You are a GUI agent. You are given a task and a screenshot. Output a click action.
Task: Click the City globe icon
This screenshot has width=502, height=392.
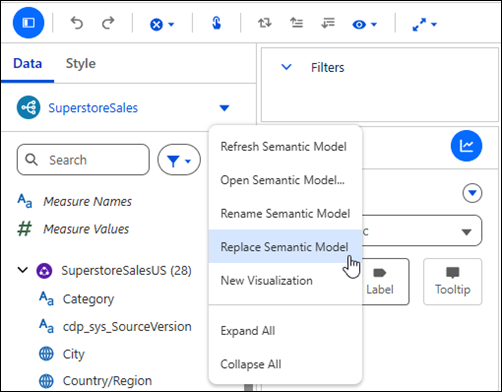tap(46, 354)
